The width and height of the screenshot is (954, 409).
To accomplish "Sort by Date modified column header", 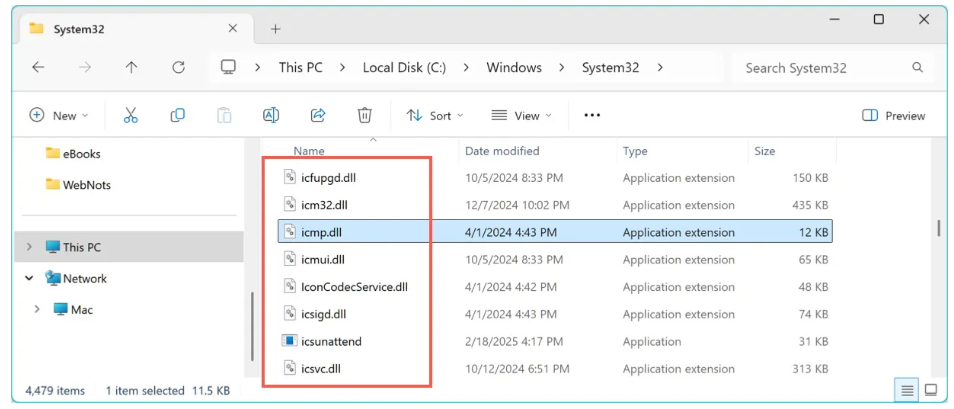I will tap(502, 151).
